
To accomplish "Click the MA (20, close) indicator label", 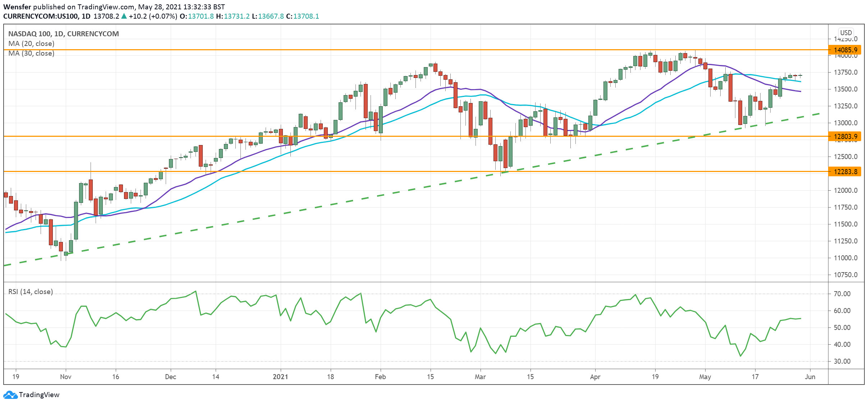I will [31, 43].
